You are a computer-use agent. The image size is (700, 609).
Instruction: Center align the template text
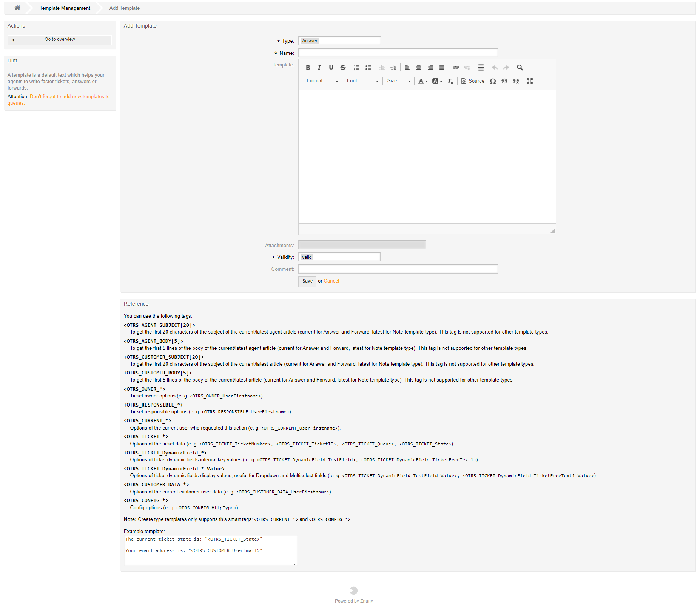click(x=419, y=68)
